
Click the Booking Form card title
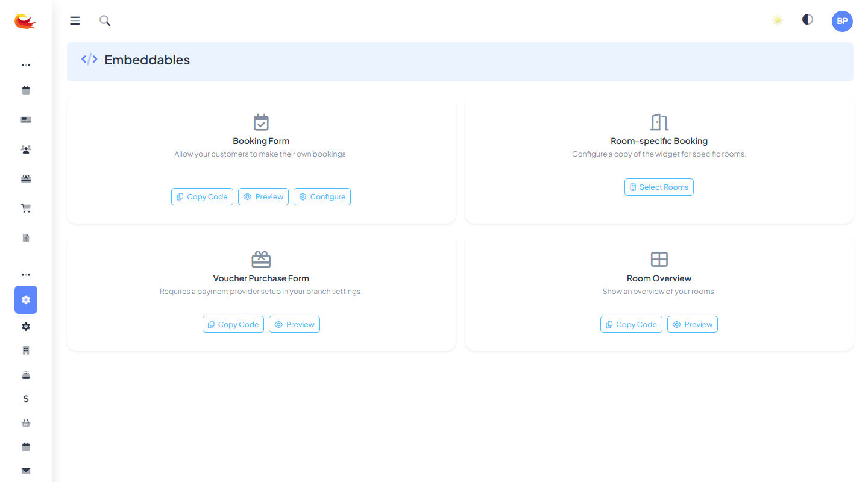(261, 141)
